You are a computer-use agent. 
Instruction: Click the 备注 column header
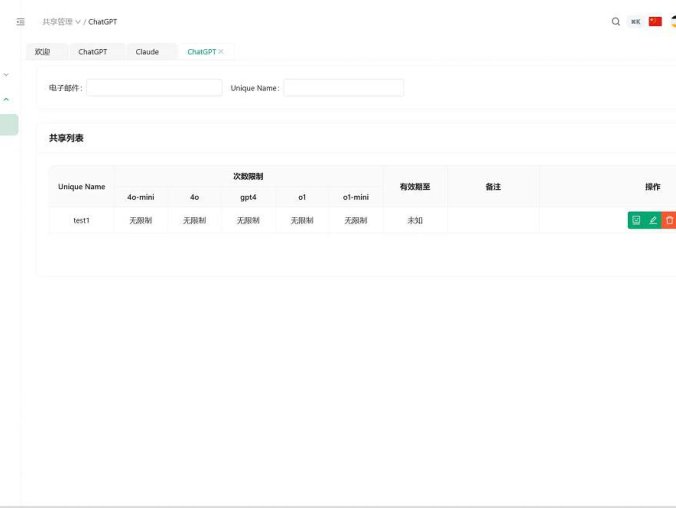493,187
